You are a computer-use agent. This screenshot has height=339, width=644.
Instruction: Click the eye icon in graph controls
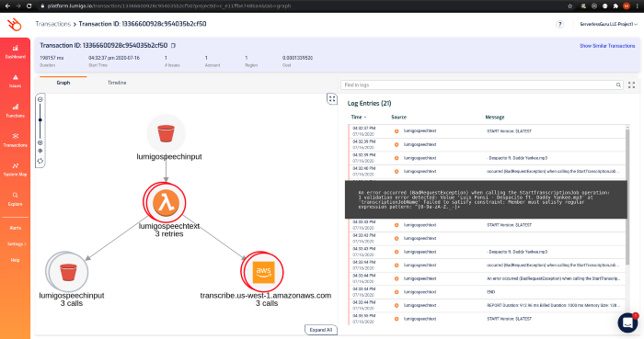(x=40, y=151)
